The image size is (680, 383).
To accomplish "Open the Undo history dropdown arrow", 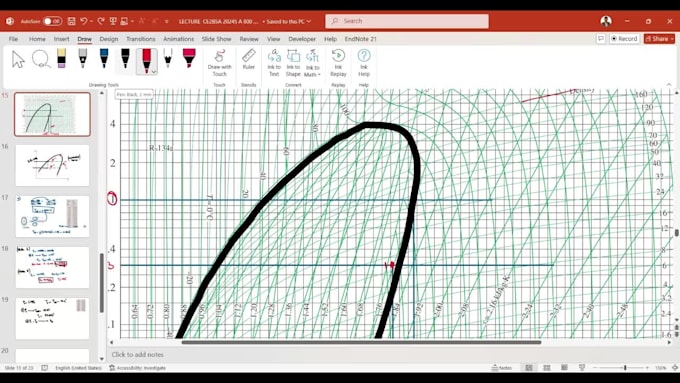I will 92,21.
